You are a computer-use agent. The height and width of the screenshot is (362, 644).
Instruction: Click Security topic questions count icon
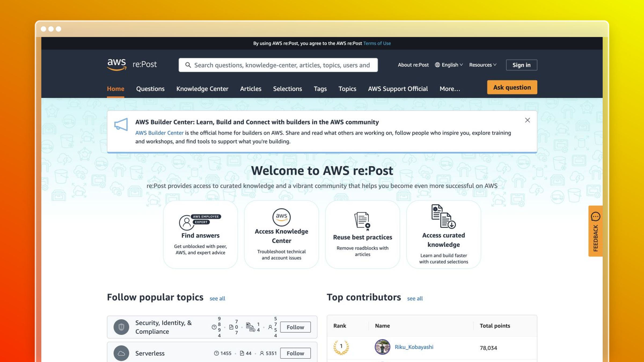pos(214,327)
